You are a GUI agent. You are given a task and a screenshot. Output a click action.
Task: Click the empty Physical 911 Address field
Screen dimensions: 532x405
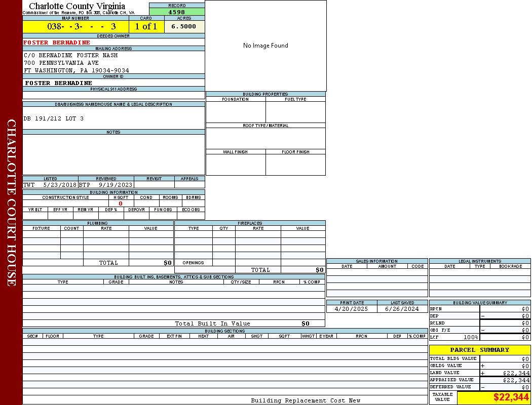click(x=113, y=95)
